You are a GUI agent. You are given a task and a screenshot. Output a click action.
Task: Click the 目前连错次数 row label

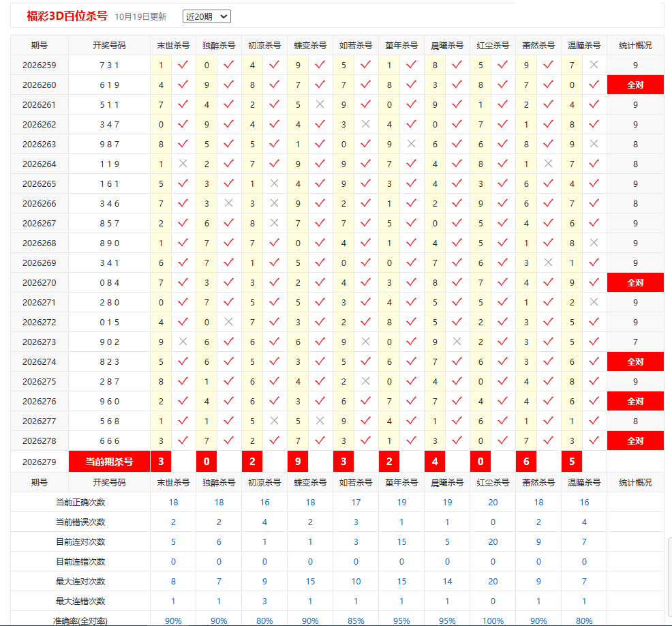click(x=80, y=562)
